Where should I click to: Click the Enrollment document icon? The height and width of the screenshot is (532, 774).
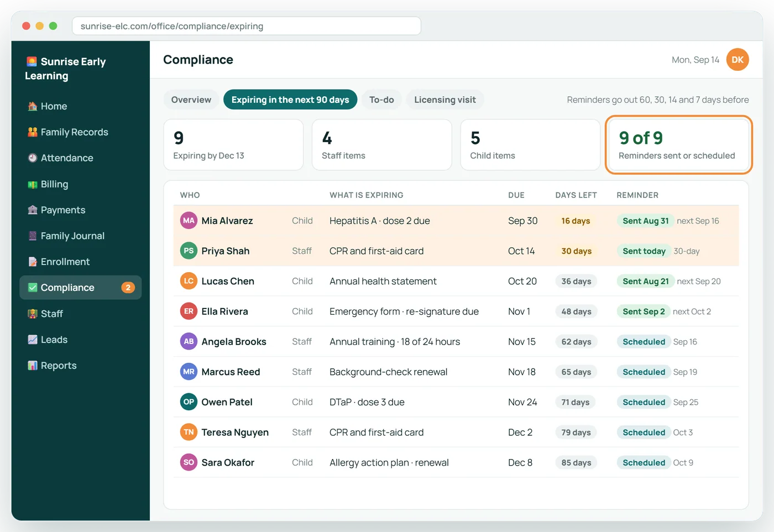[33, 262]
